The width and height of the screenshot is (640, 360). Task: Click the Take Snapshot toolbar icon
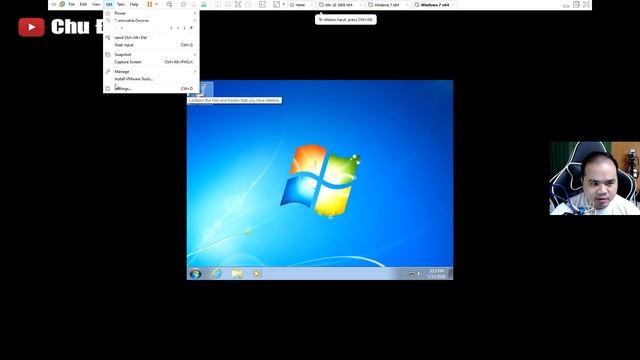[183, 4]
